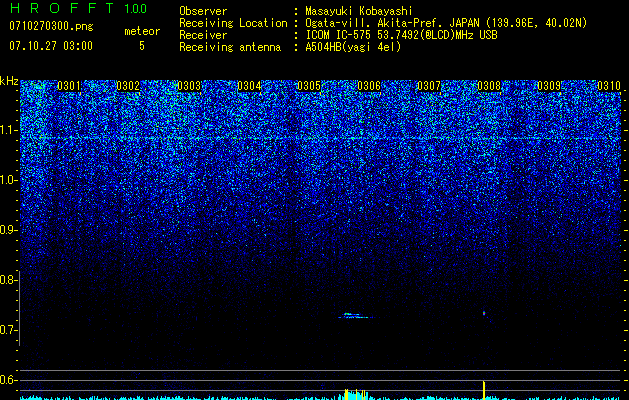Click the Observer label
Image resolution: width=629 pixels, height=400 pixels.
click(203, 11)
